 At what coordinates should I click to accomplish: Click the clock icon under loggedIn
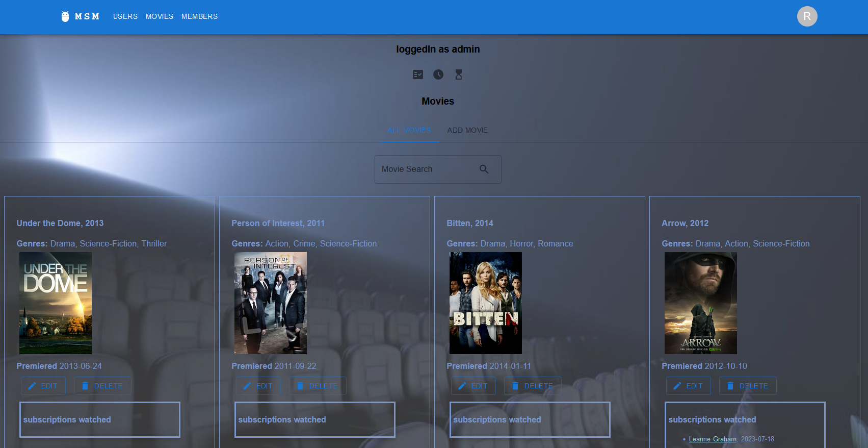(438, 74)
